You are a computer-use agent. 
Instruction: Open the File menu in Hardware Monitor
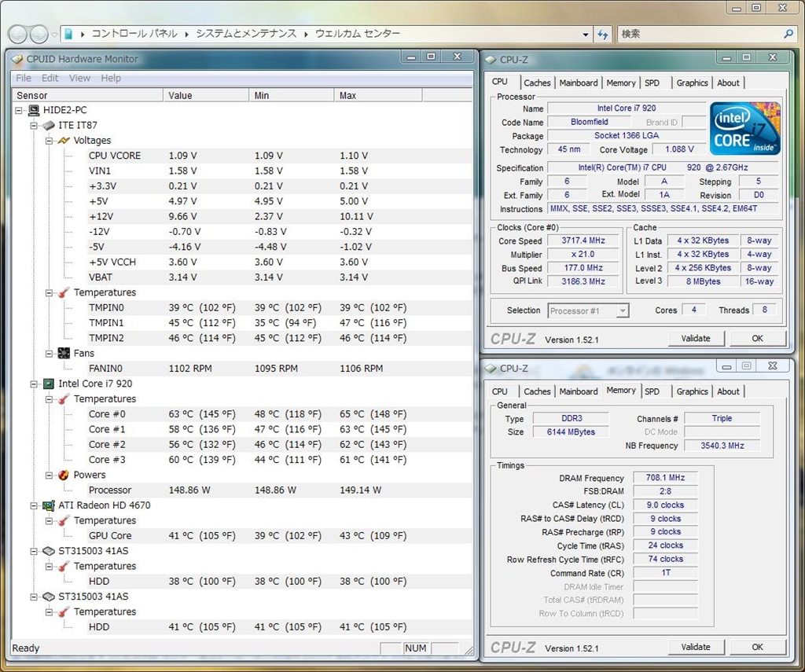[24, 78]
